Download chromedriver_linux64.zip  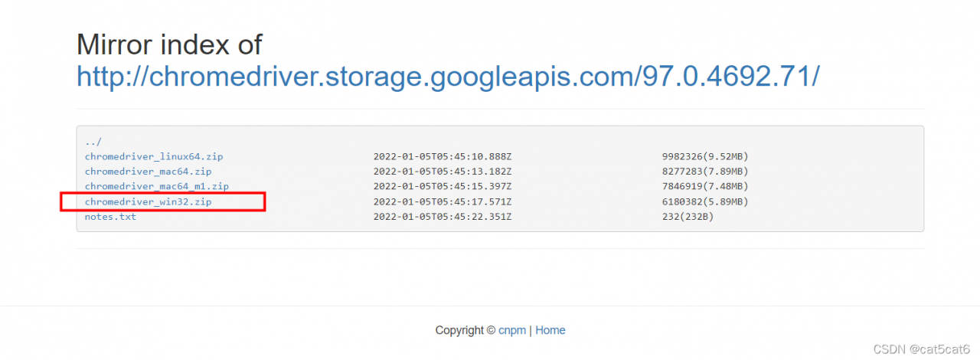(154, 156)
